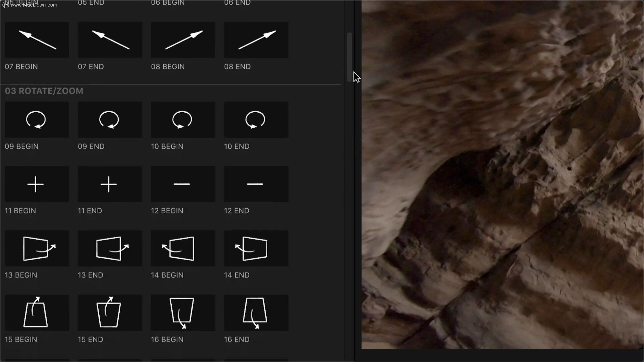Select the 08 END arrow preset

coord(256,40)
